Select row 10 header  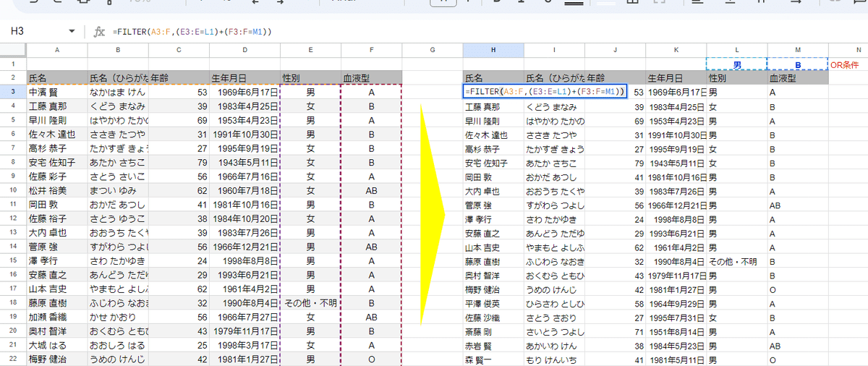click(x=13, y=190)
